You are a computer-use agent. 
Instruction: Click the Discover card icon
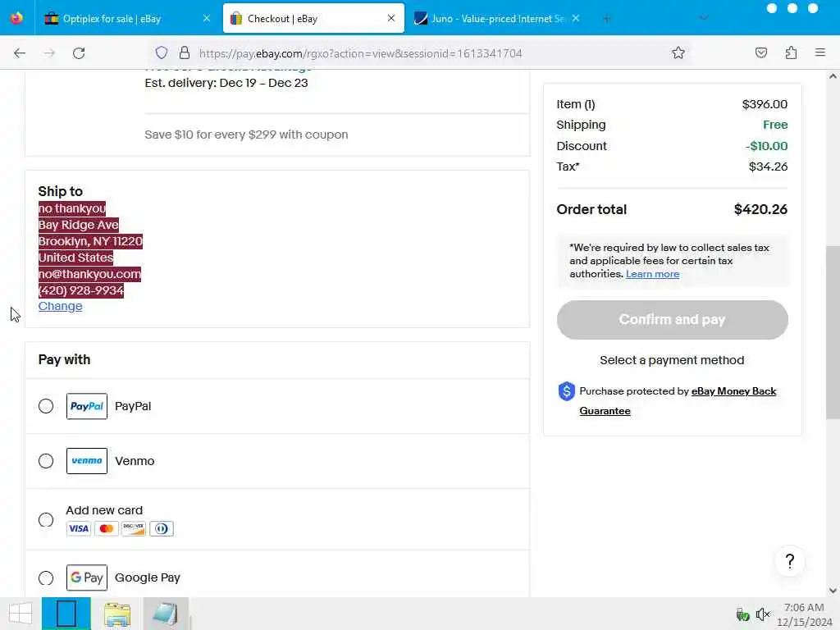tap(134, 529)
